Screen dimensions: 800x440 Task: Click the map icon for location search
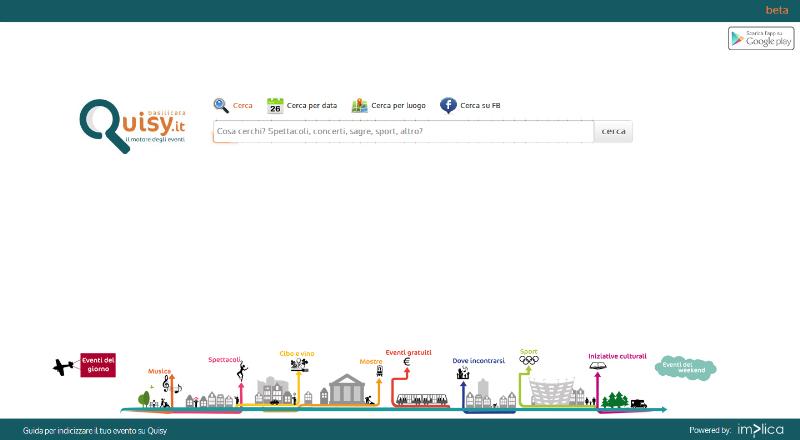pos(360,106)
